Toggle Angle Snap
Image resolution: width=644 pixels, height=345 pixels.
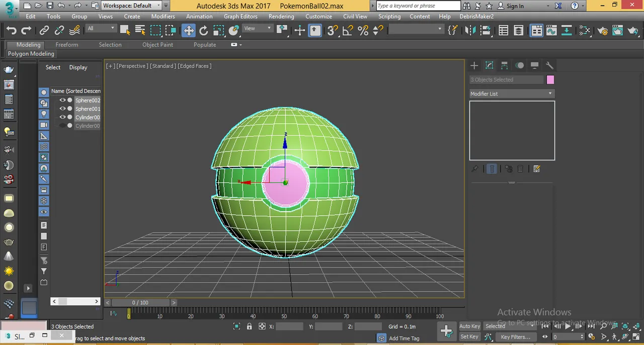(x=348, y=31)
